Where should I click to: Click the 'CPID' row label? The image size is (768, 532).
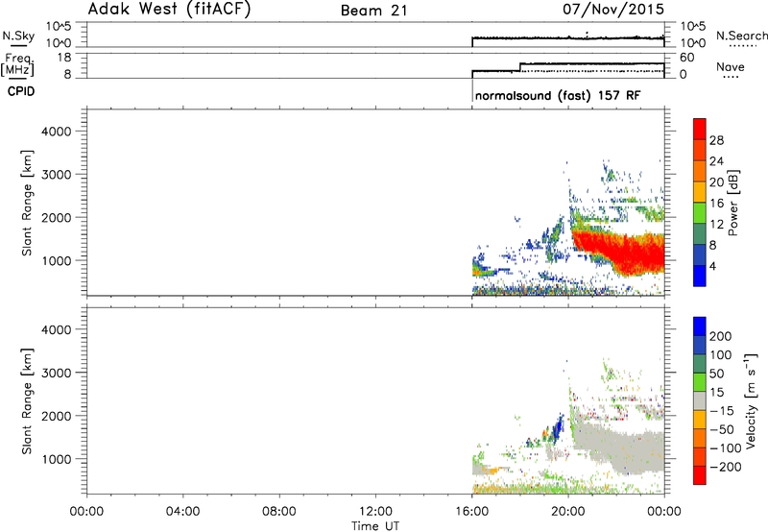click(21, 91)
